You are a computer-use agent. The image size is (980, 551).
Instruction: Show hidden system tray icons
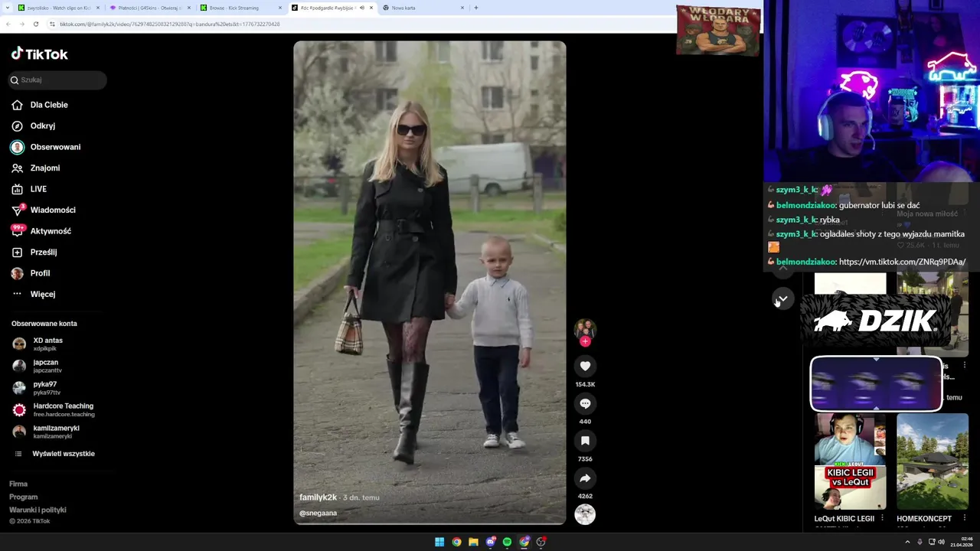[907, 542]
